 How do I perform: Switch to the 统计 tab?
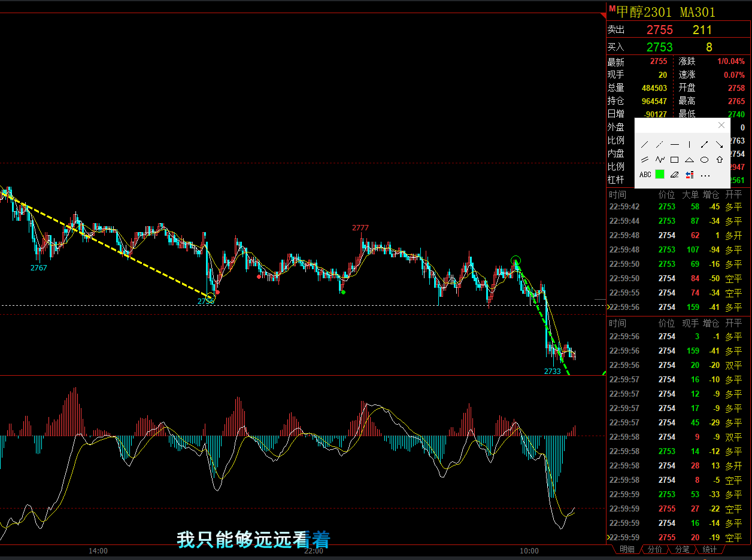pyautogui.click(x=710, y=549)
